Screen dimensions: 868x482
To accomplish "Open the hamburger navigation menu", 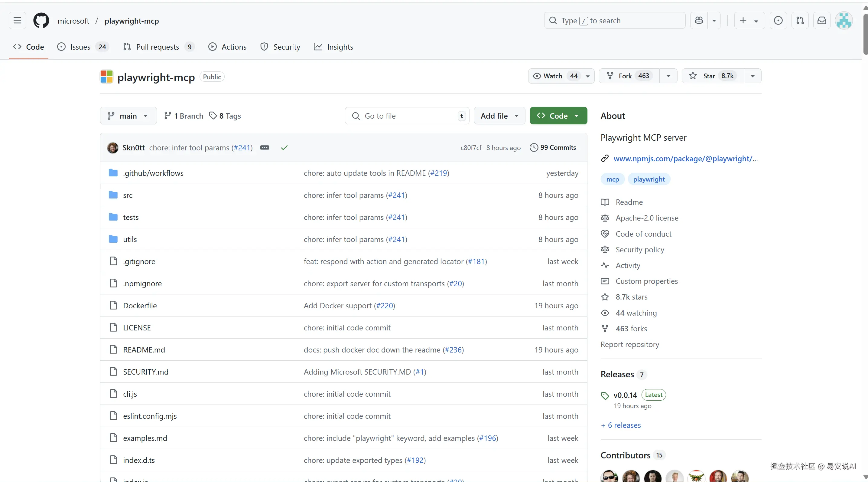I will coord(17,21).
